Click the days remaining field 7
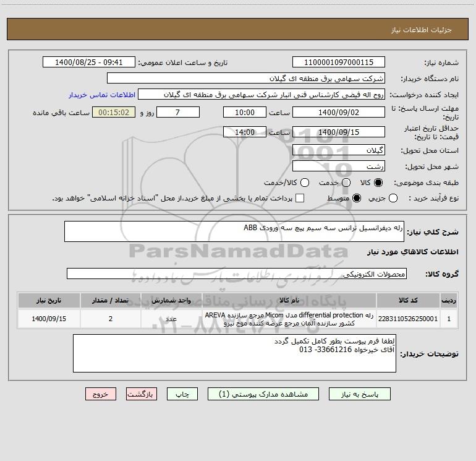The width and height of the screenshot is (476, 461). click(x=178, y=112)
